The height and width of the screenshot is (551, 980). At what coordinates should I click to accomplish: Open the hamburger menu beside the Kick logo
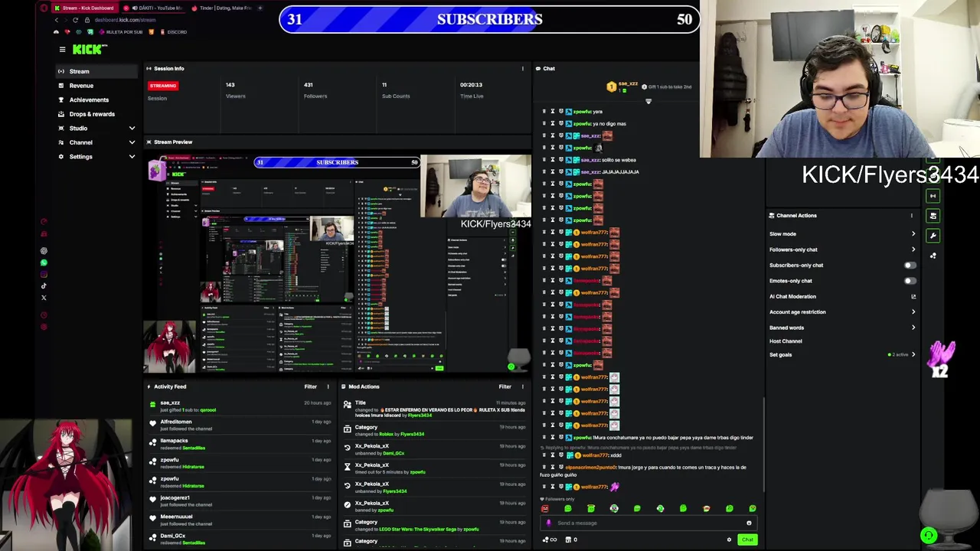[x=62, y=50]
